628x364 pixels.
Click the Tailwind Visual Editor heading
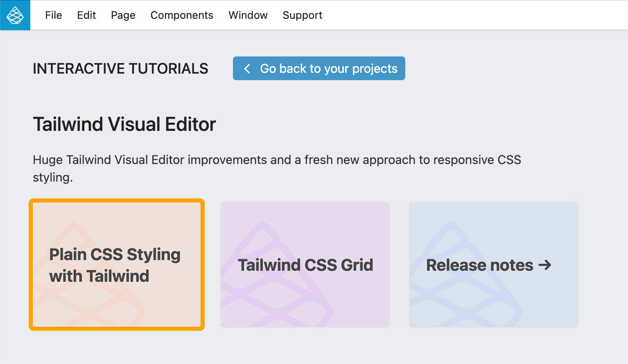click(x=124, y=124)
